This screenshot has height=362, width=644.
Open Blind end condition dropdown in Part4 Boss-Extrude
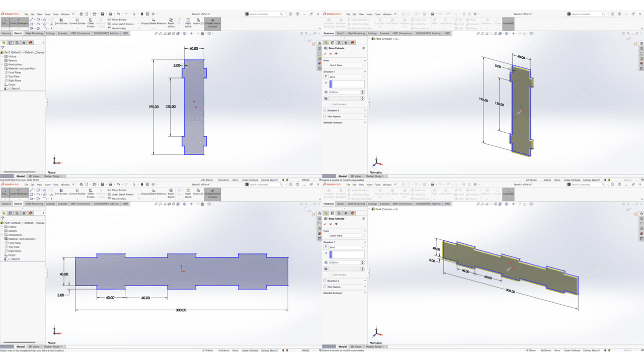[x=347, y=247]
